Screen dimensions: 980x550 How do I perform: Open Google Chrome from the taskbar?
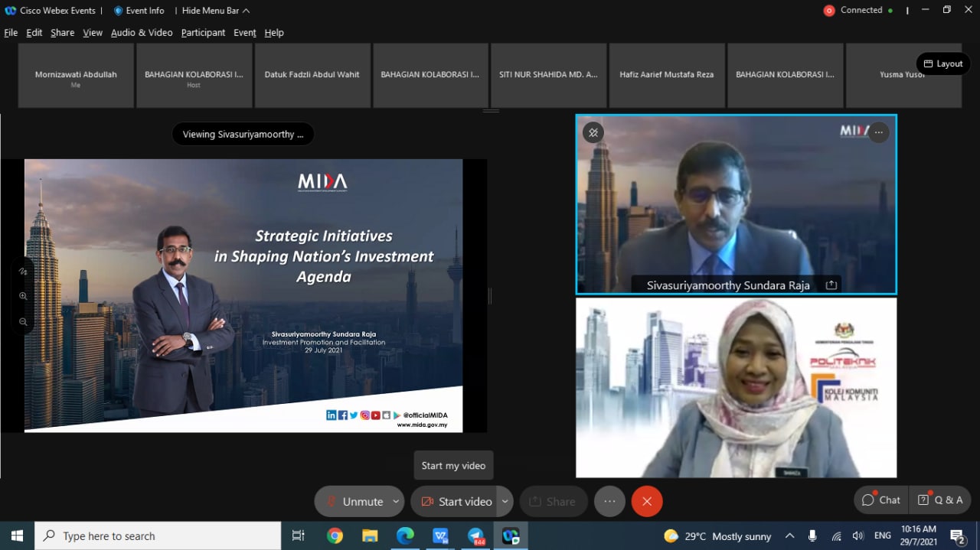click(x=335, y=535)
